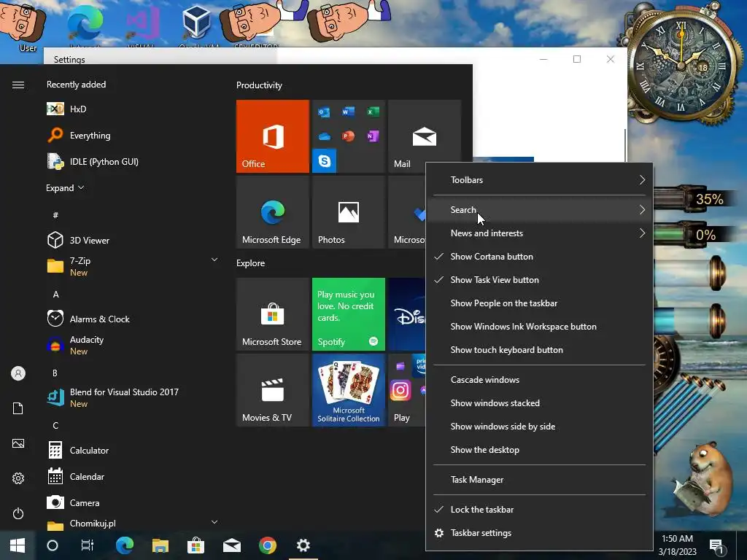This screenshot has width=747, height=560.
Task: Enable Show touch keyboard button
Action: pyautogui.click(x=539, y=350)
